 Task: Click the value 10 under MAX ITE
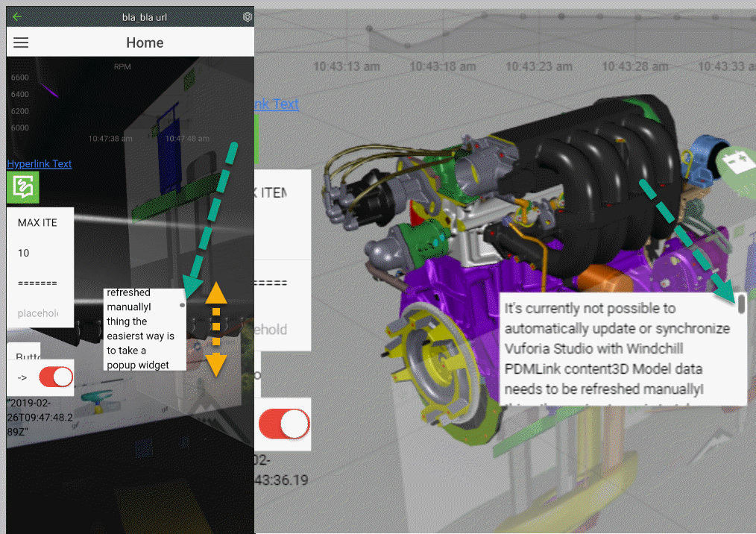tap(24, 253)
